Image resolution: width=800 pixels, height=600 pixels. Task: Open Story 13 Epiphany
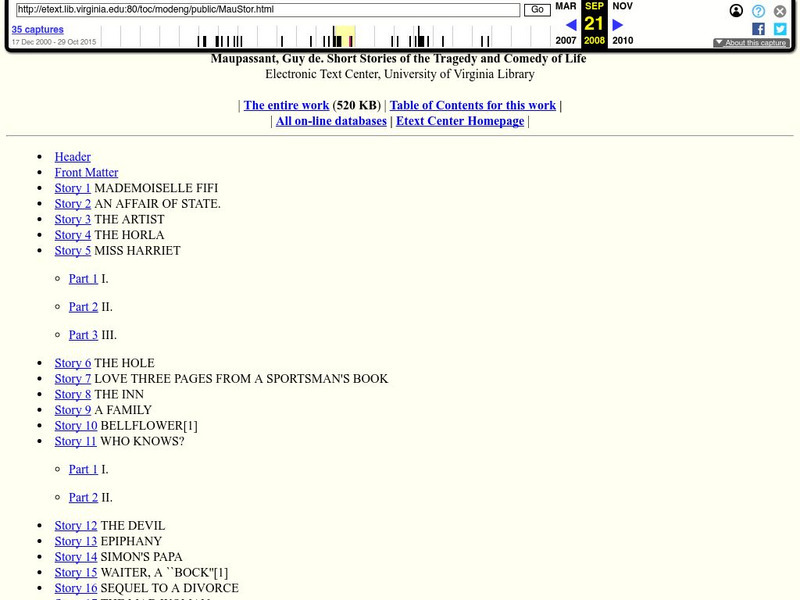[76, 541]
